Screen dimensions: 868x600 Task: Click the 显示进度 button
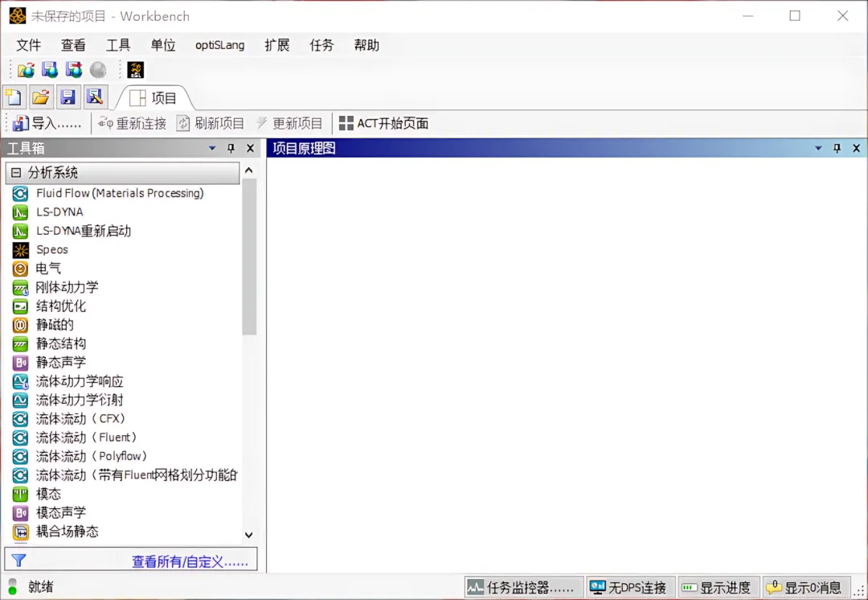[718, 587]
